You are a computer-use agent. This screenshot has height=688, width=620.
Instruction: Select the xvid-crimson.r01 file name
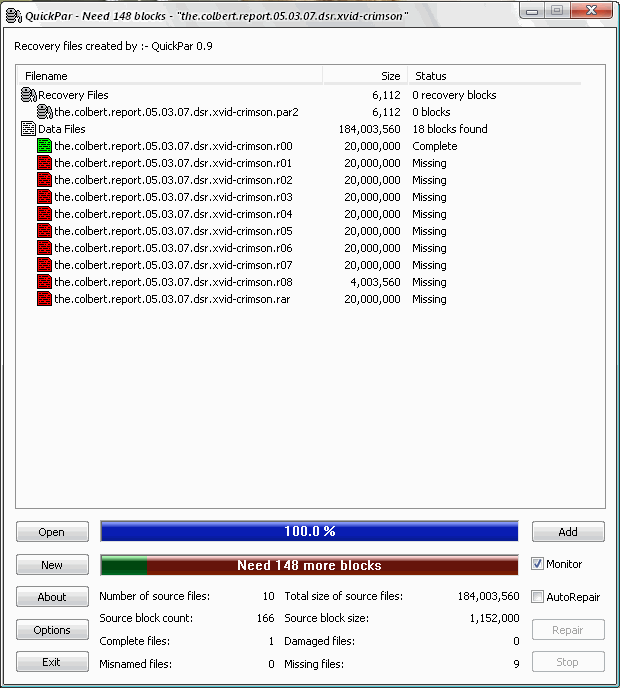173,163
